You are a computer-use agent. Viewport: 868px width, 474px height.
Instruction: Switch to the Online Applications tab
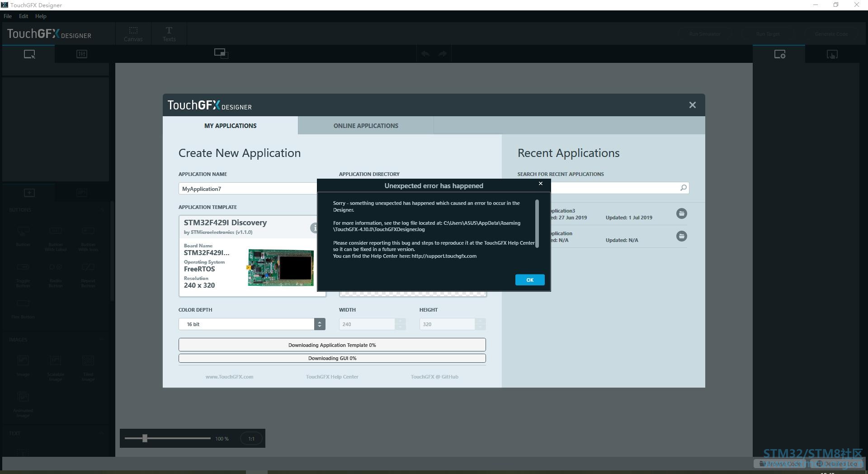coord(366,126)
